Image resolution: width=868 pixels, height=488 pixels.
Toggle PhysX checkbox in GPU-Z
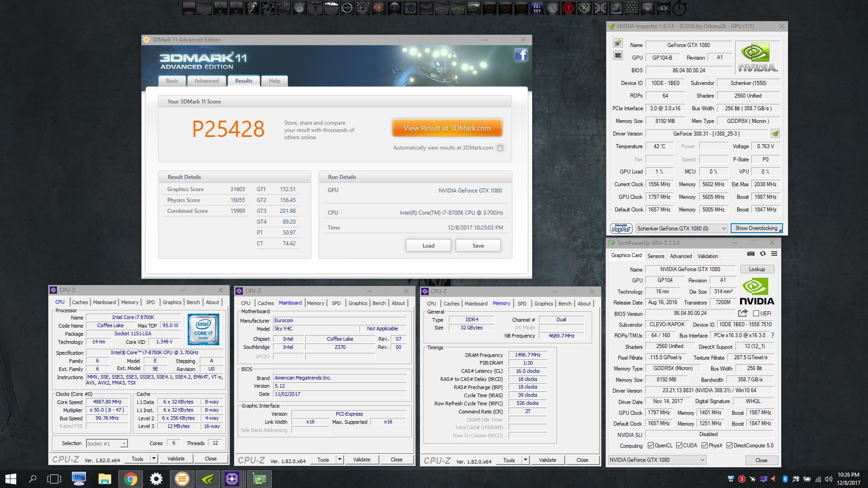(x=704, y=446)
